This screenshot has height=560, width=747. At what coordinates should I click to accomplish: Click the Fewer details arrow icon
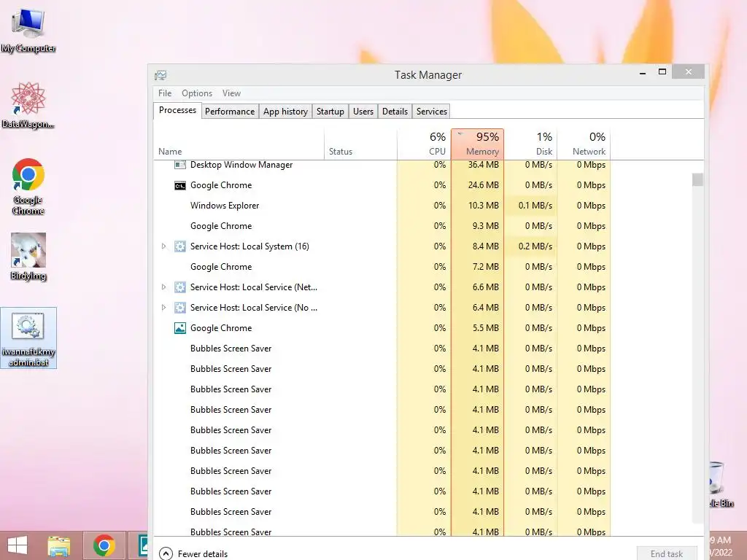coord(166,553)
